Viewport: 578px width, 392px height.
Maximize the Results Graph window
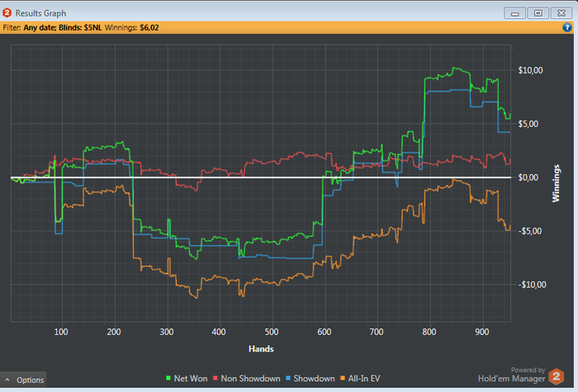tap(538, 13)
